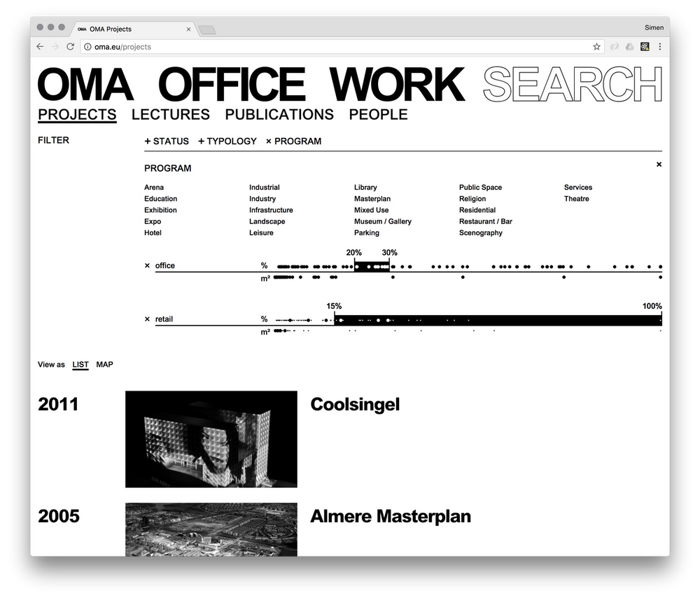Switch to the PUBLICATIONS section
Viewport: 700px width, 600px height.
[x=279, y=115]
